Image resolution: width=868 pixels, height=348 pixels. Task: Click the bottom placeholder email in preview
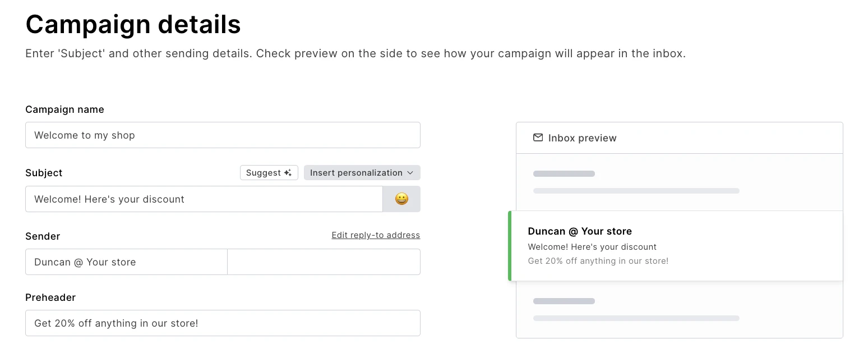click(636, 310)
